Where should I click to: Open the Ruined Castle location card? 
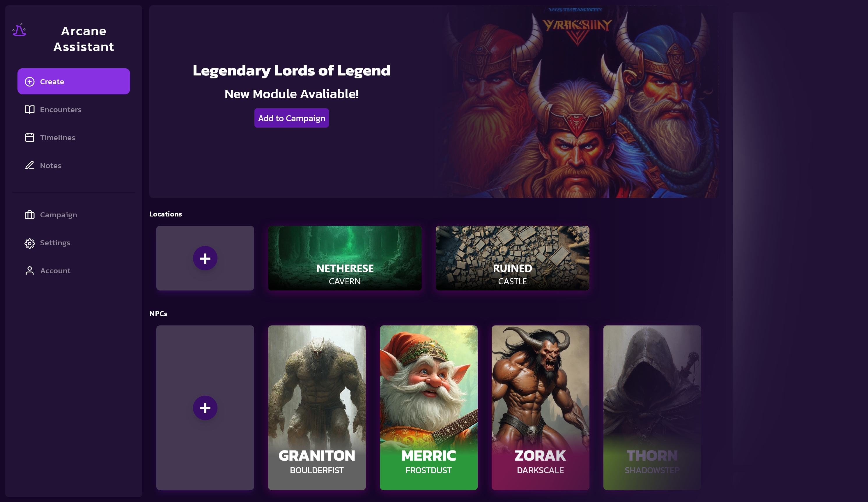click(513, 258)
